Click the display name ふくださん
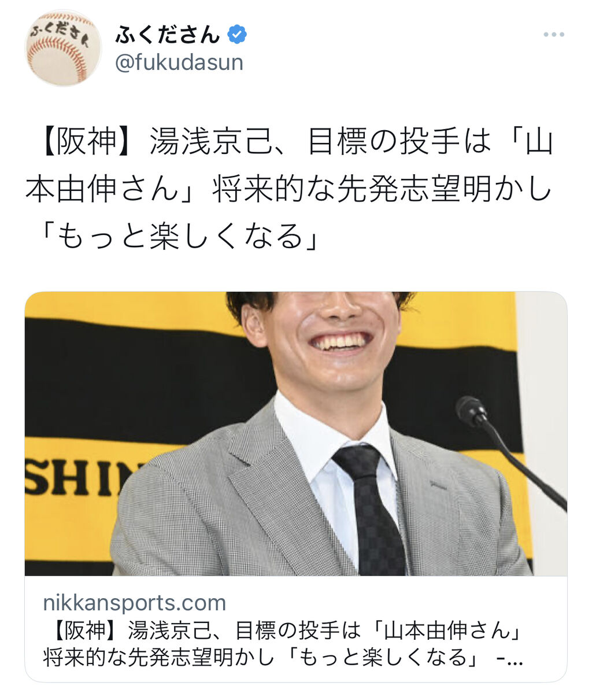Screen dimensions: 592x700 [x=168, y=35]
